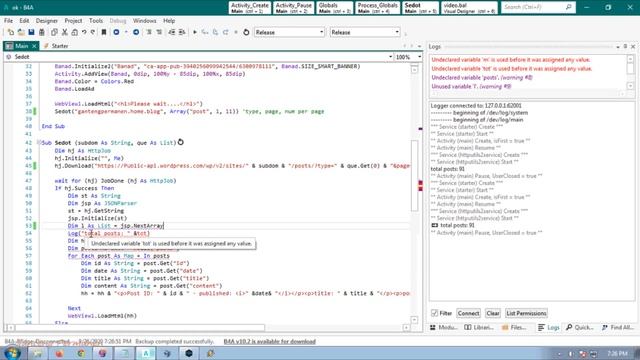Click the Paste toolbar icon
Viewport: 640px width, 360px height.
(74, 32)
